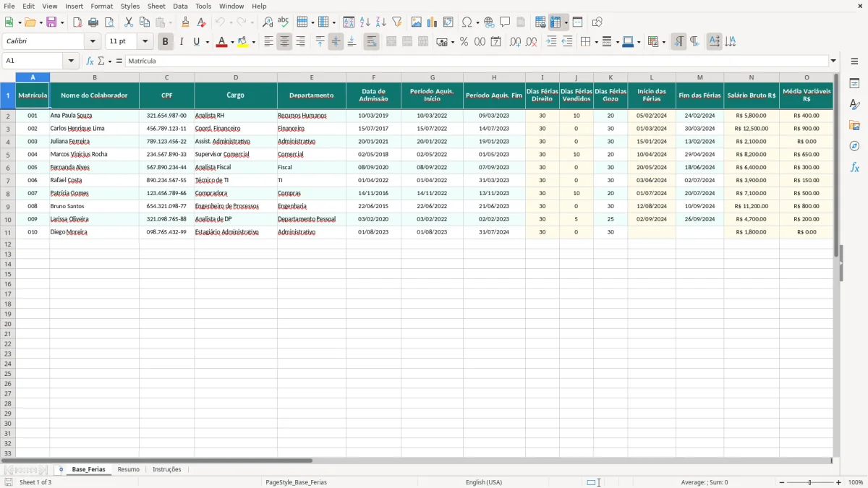Insert a comment

(x=505, y=22)
